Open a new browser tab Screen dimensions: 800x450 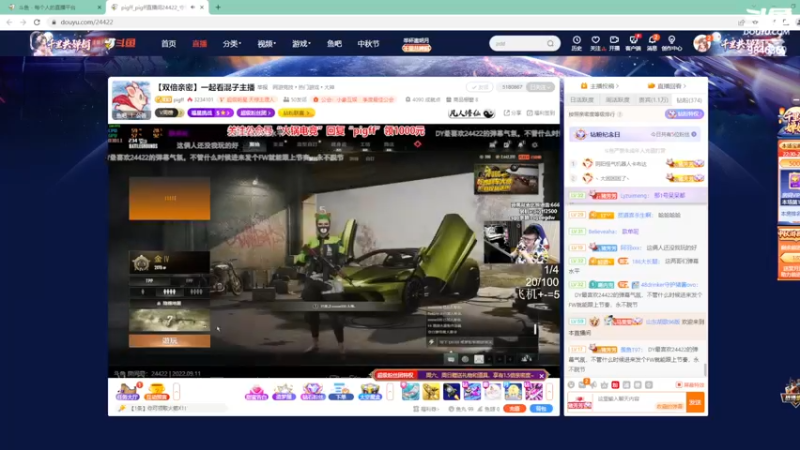click(218, 7)
